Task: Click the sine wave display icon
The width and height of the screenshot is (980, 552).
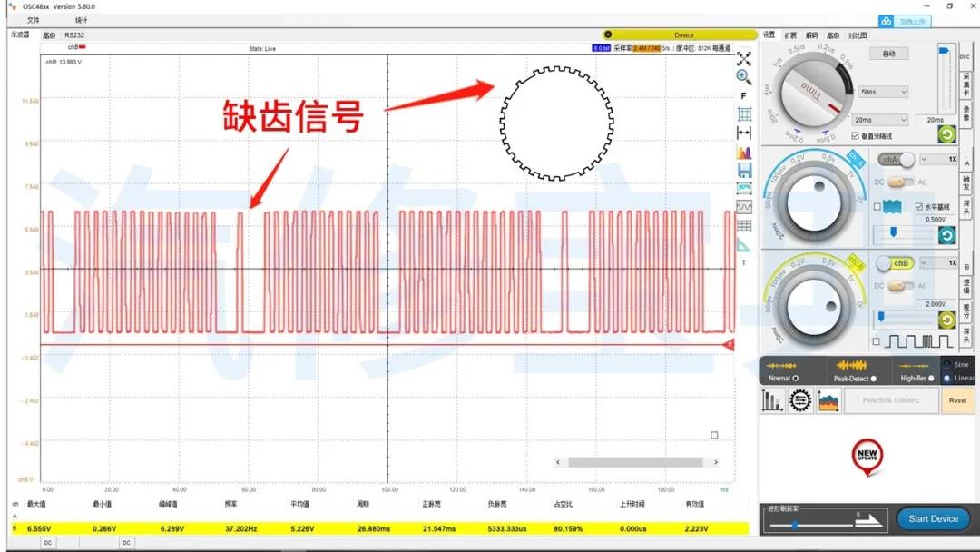Action: (x=744, y=207)
